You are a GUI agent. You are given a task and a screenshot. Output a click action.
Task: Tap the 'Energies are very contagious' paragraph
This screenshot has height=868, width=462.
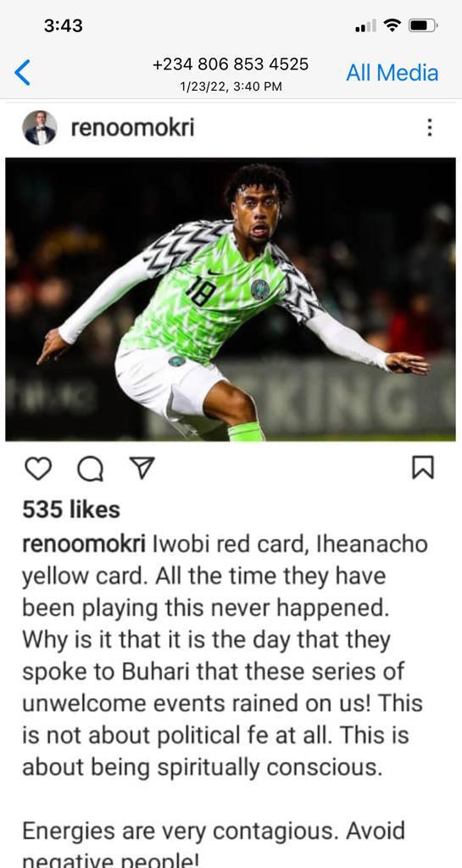(214, 845)
